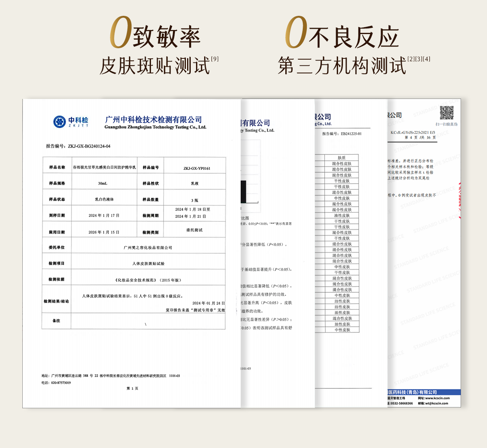Open footnote reference [9]

[215, 59]
